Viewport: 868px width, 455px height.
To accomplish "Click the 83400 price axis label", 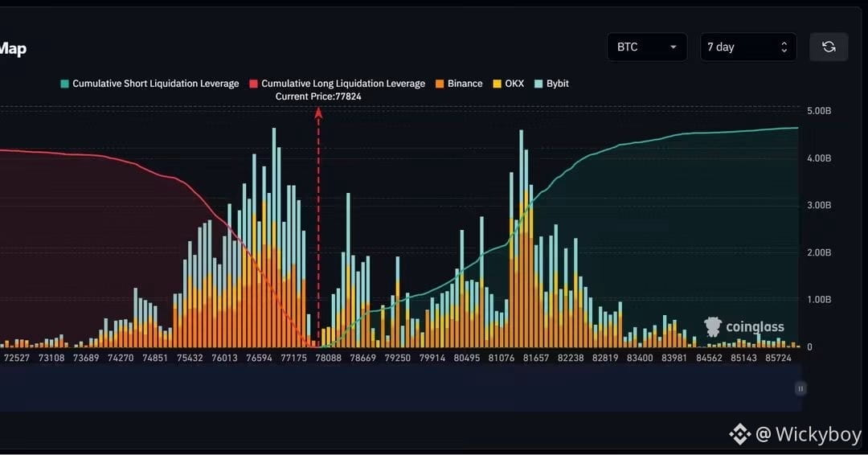I will (x=640, y=359).
